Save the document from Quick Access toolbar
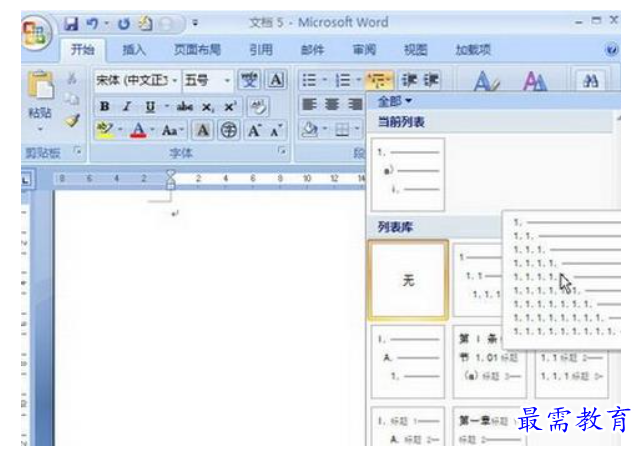This screenshot has width=639, height=451. coord(71,24)
